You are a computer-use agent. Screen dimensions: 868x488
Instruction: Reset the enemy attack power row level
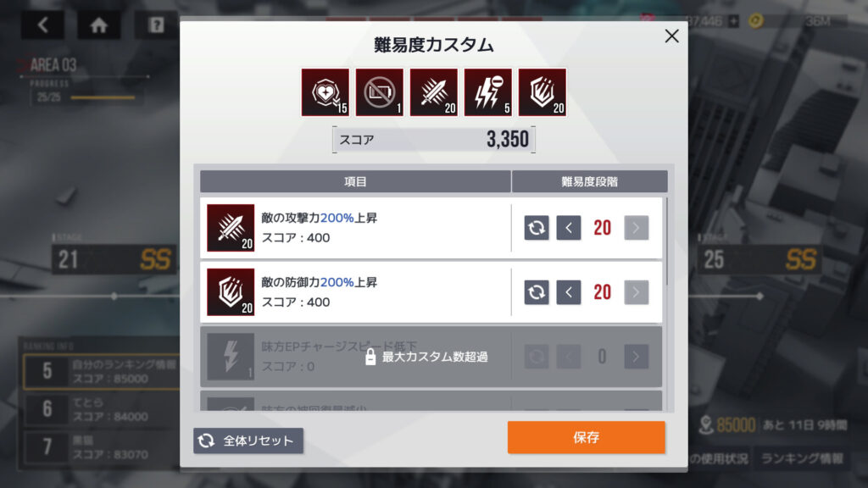click(537, 228)
